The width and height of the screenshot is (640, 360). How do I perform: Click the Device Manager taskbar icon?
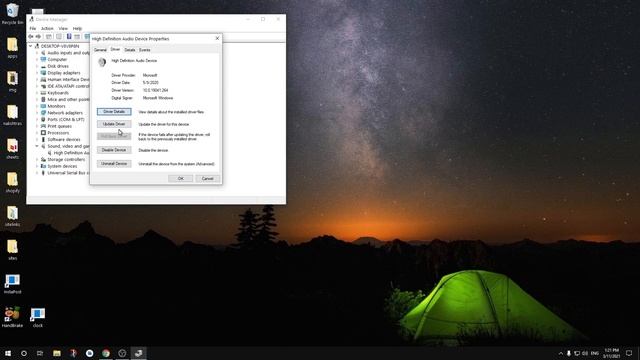(x=138, y=353)
